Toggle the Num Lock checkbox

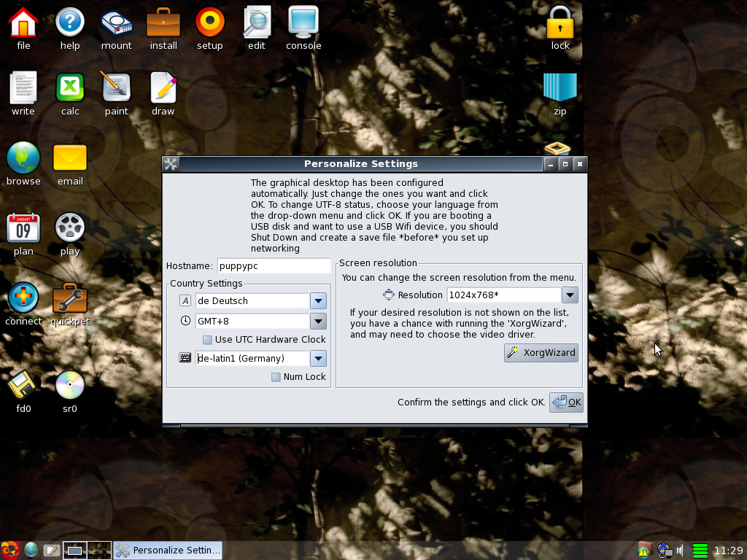276,377
